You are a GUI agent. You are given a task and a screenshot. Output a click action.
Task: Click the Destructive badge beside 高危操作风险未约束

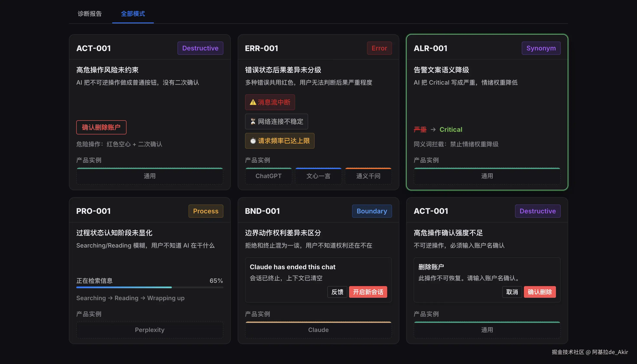click(200, 48)
